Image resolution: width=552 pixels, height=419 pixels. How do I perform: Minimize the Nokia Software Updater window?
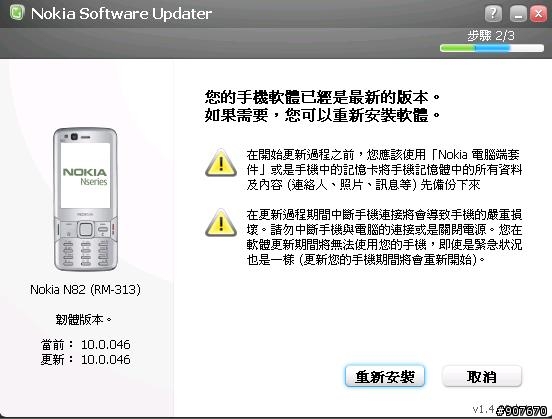[518, 14]
